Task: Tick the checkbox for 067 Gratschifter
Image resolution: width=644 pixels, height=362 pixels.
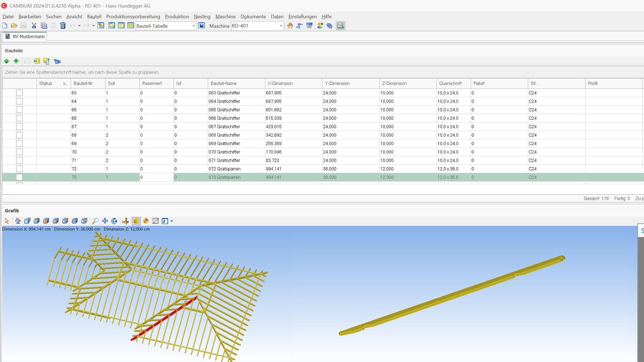Action: pos(19,127)
